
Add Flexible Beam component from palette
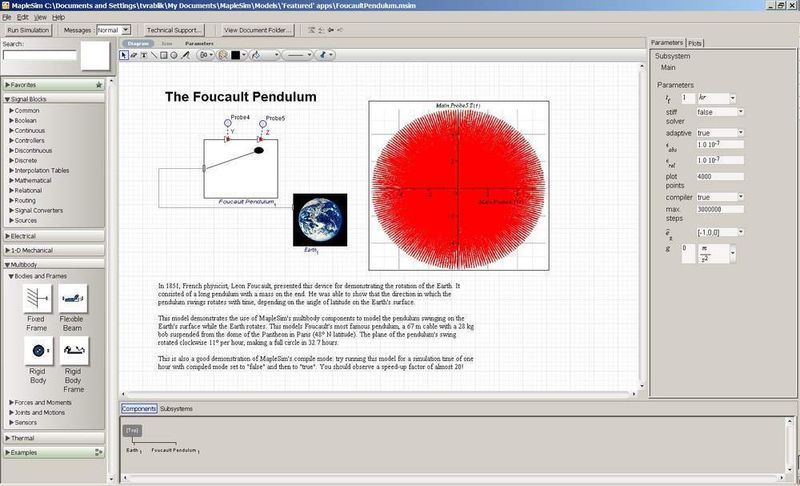72,298
